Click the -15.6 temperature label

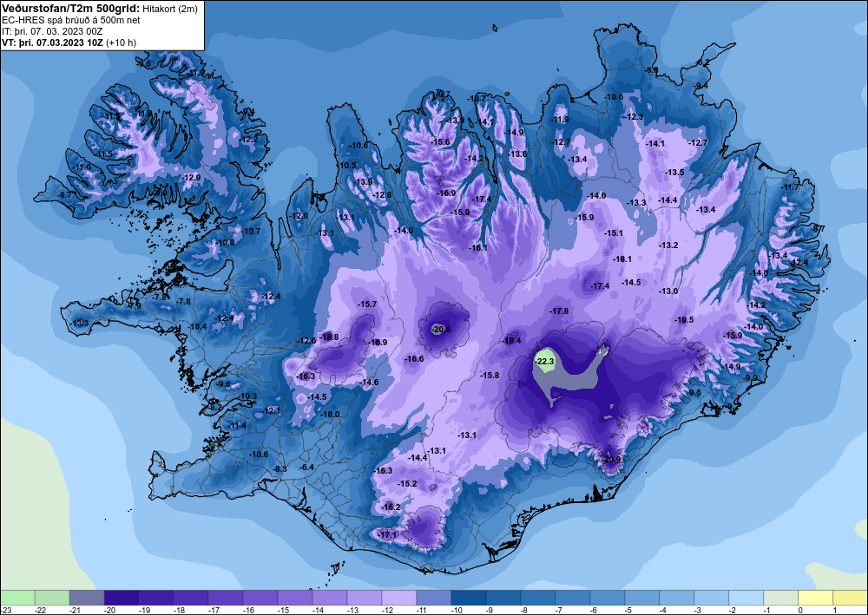click(441, 142)
